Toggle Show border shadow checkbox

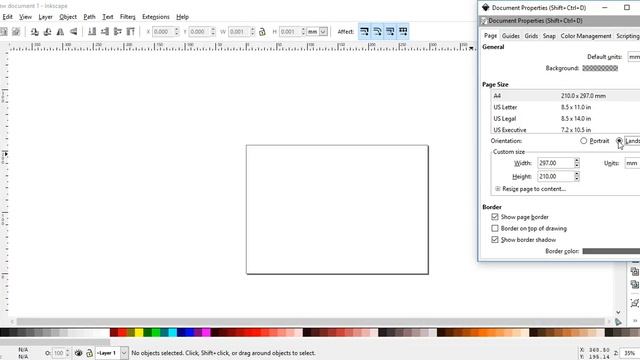pyautogui.click(x=495, y=240)
